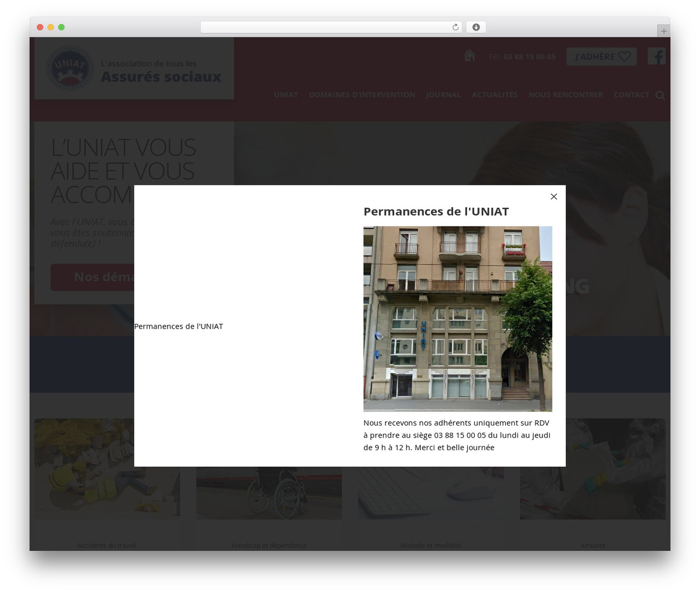Open the DOMAINES D'INTERVENTION menu
This screenshot has width=700, height=593.
[362, 95]
